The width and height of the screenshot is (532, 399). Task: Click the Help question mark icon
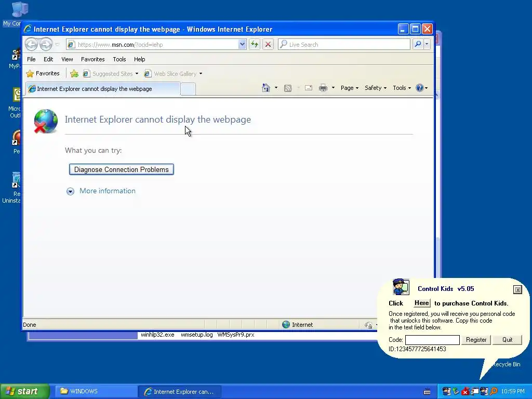point(420,88)
